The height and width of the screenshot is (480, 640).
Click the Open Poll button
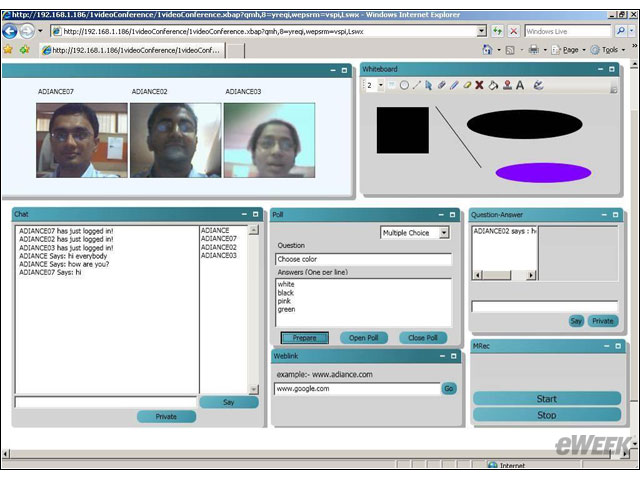364,338
